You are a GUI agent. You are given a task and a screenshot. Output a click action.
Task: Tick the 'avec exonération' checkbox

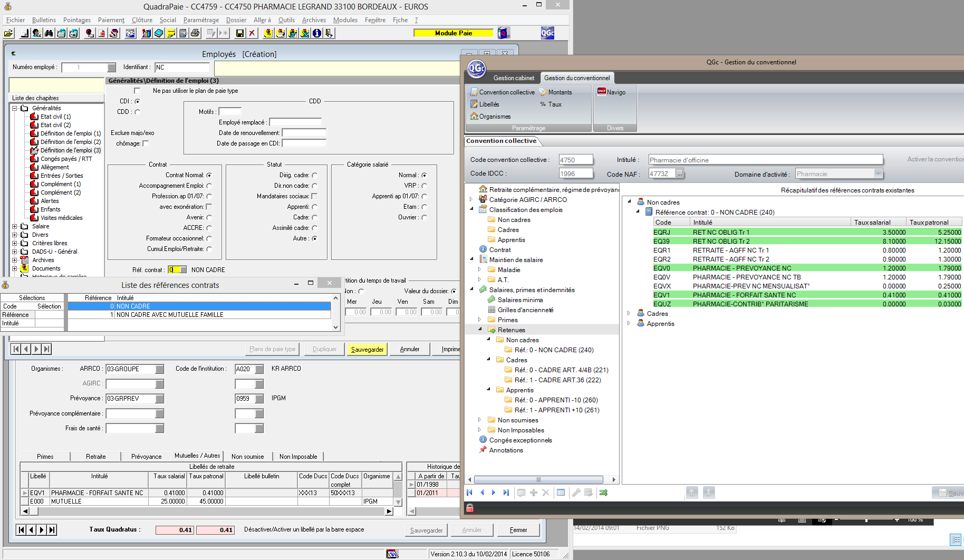tap(209, 207)
